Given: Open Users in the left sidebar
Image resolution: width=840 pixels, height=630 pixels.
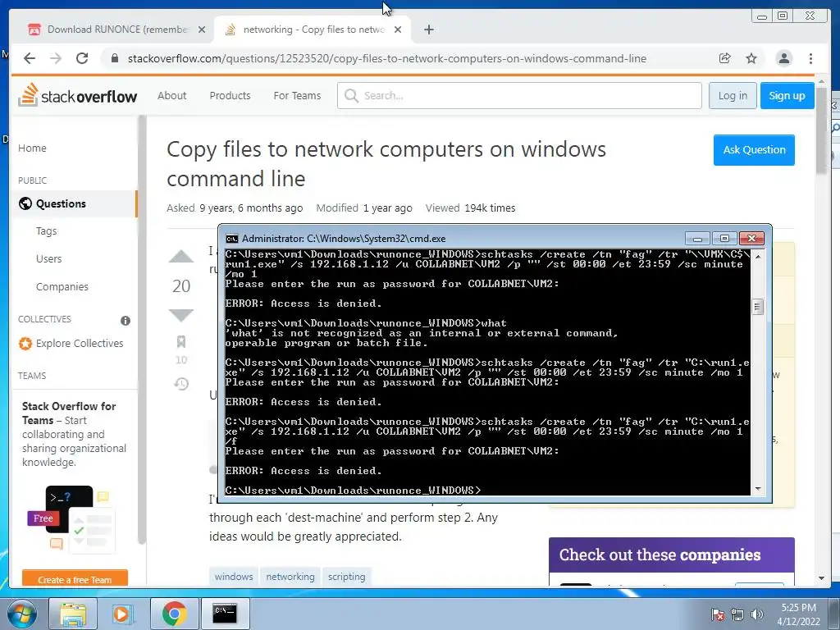Looking at the screenshot, I should point(48,258).
